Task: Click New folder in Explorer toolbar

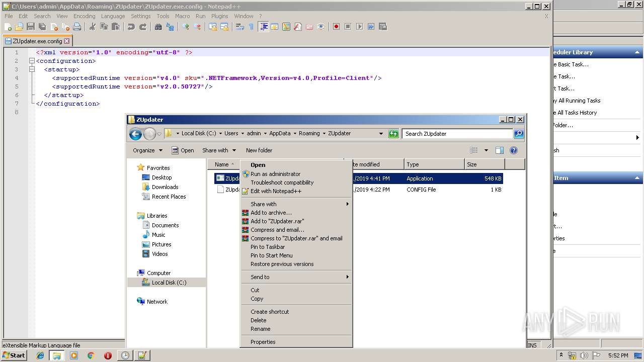Action: pyautogui.click(x=259, y=150)
